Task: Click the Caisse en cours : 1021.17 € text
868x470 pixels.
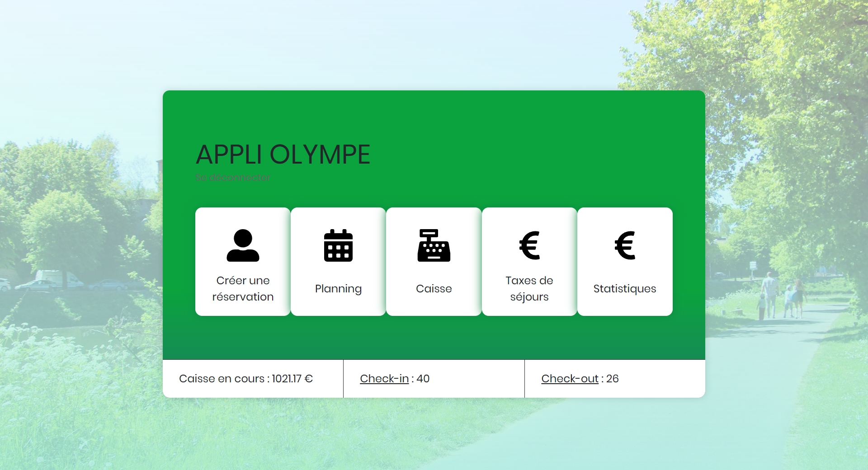Action: [246, 379]
